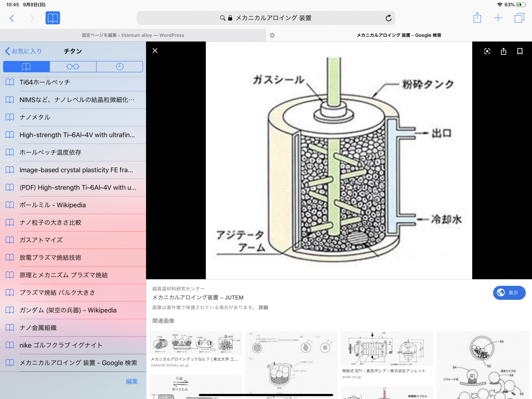Go back with Safari's back arrow
This screenshot has height=399, width=532.
pyautogui.click(x=12, y=18)
